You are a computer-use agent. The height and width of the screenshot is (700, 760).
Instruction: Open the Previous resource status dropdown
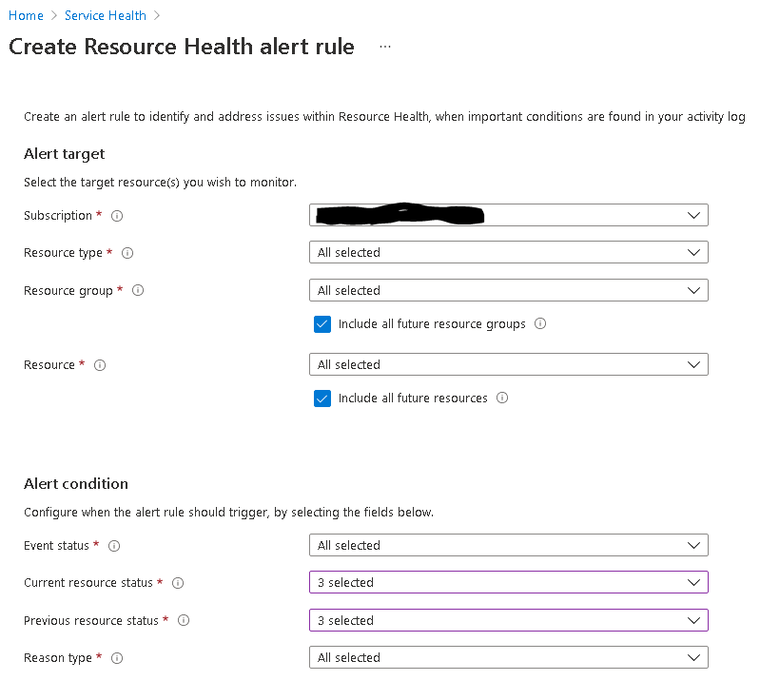(x=509, y=620)
